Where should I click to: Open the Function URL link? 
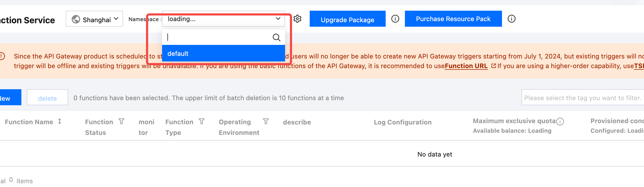[466, 66]
